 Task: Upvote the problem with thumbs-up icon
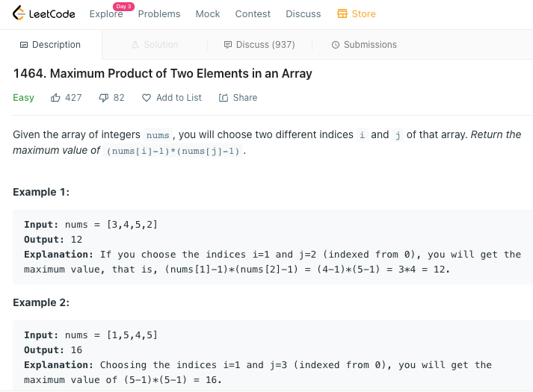(x=55, y=98)
